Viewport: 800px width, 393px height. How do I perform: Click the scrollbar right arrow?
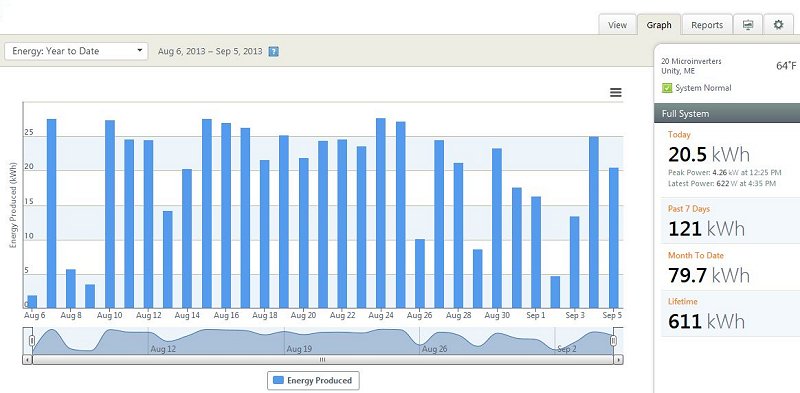618,360
